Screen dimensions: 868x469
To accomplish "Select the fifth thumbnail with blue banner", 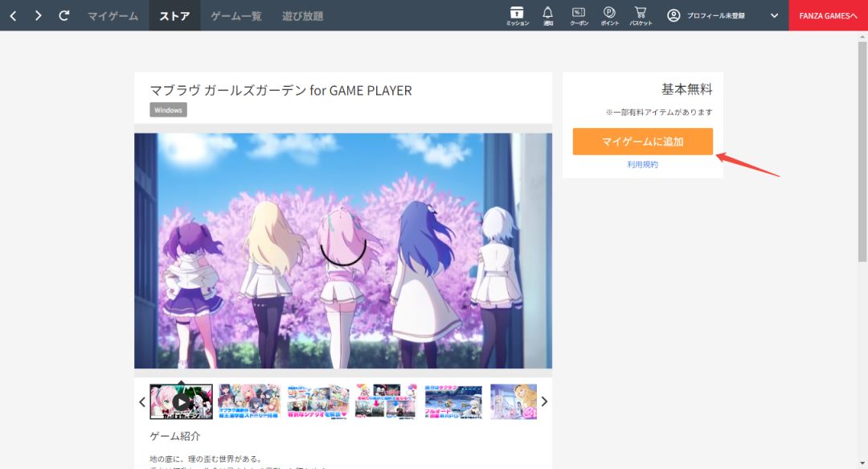I will [454, 401].
